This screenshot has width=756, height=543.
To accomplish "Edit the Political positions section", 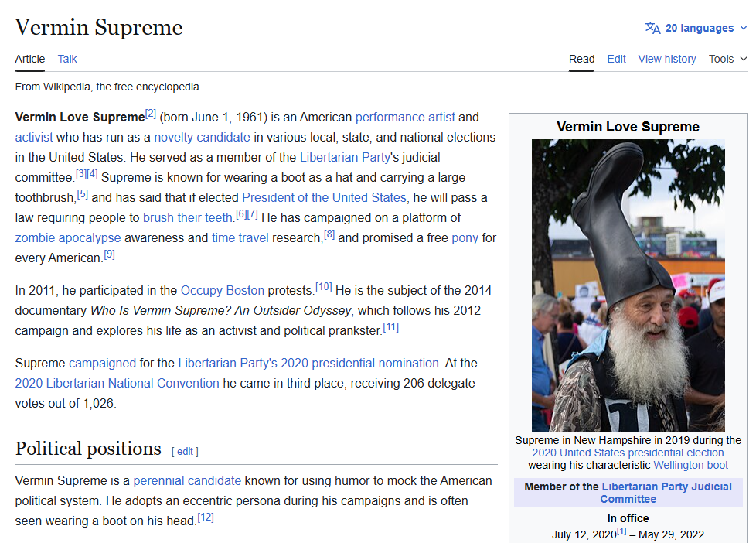I will tap(186, 452).
